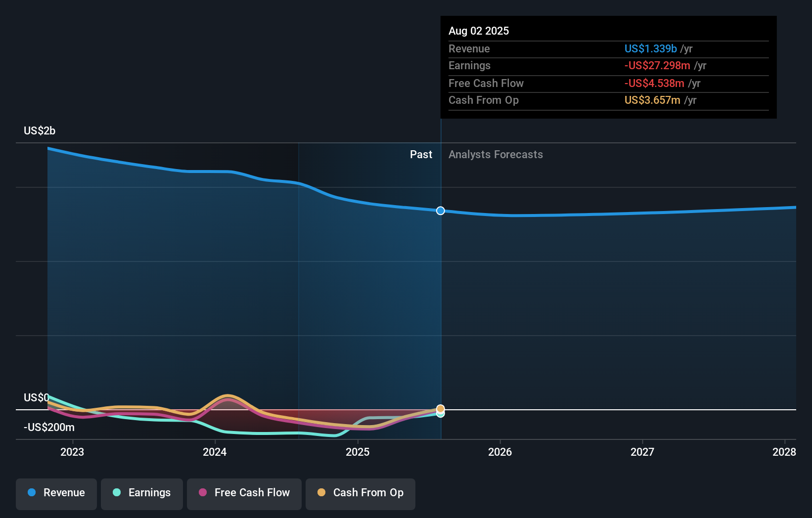This screenshot has width=812, height=518.
Task: Click the 2026 axis label
Action: pos(500,452)
